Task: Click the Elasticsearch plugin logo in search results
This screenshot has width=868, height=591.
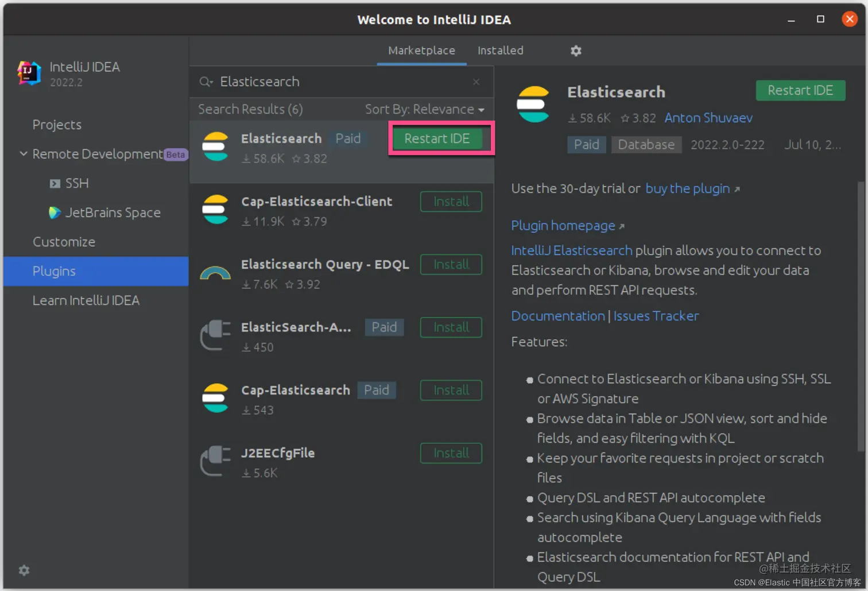Action: (x=215, y=146)
